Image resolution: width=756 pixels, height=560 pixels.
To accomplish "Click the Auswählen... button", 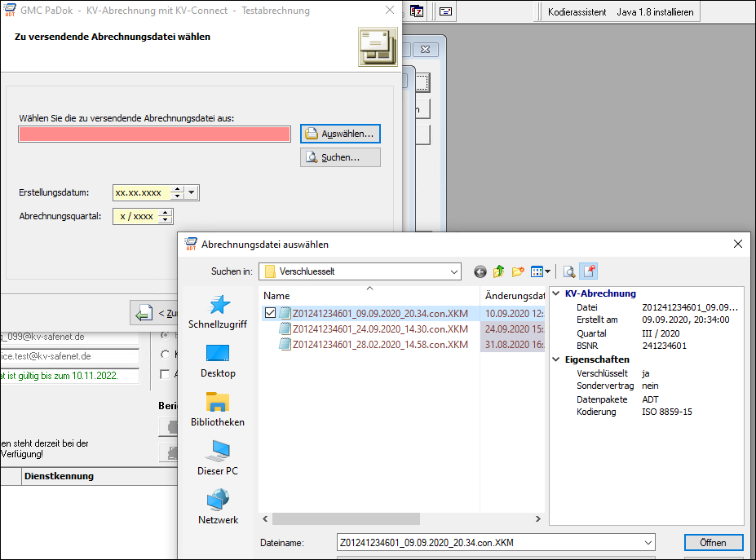I will click(x=340, y=133).
